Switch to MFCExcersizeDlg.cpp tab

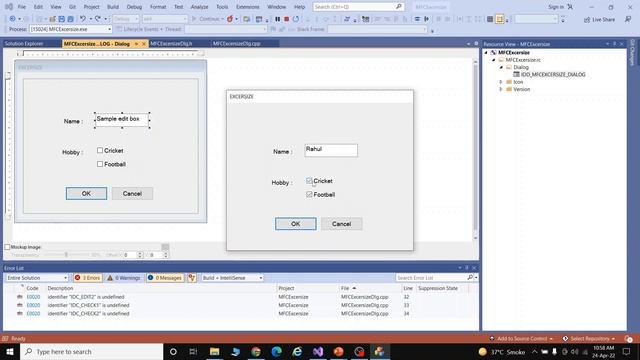[236, 44]
